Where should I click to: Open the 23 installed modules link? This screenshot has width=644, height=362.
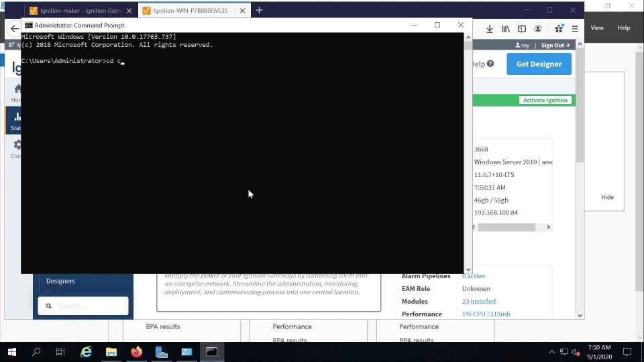click(478, 302)
